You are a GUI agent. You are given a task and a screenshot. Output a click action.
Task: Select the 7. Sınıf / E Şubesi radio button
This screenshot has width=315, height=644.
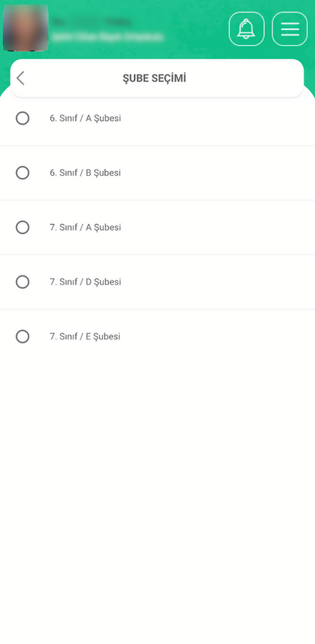click(22, 337)
